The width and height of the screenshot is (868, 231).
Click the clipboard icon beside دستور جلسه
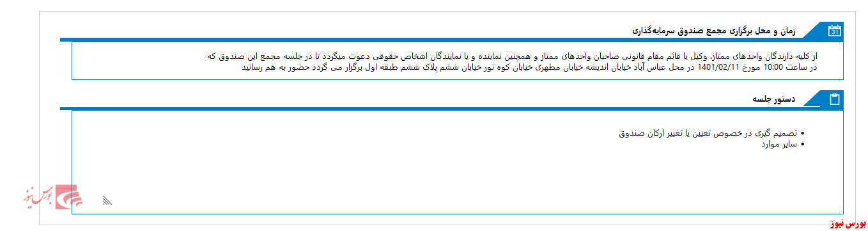coord(834,99)
